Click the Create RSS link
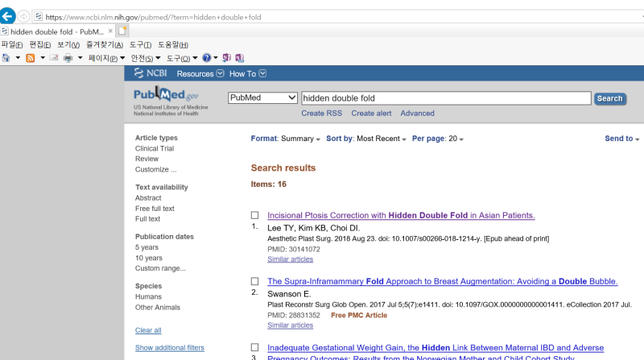 (x=321, y=114)
